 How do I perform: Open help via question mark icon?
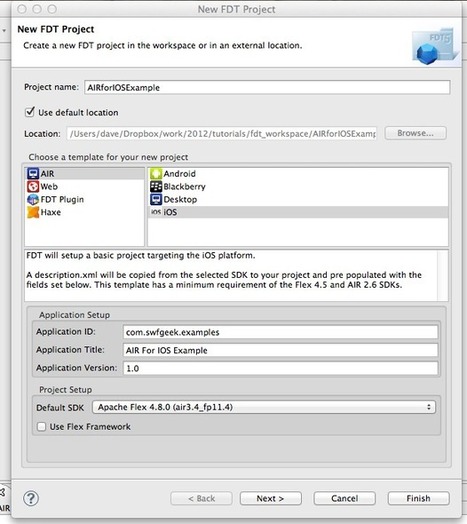(x=31, y=498)
